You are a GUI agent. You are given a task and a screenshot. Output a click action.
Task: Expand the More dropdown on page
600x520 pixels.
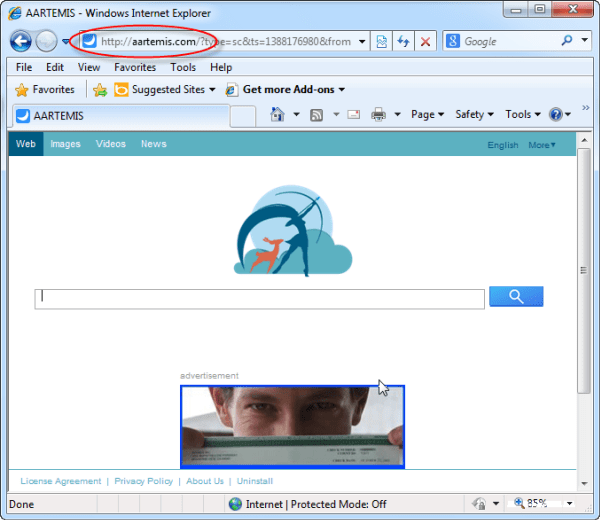click(542, 145)
